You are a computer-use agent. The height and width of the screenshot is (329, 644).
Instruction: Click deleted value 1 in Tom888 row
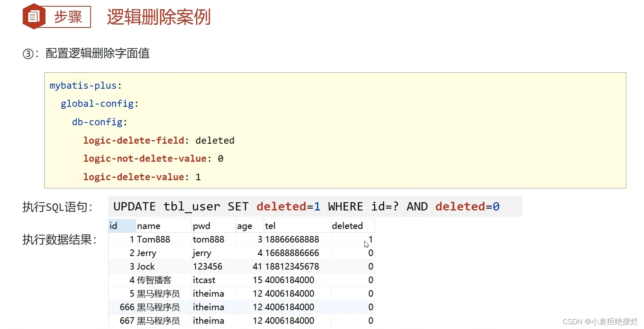pos(371,239)
